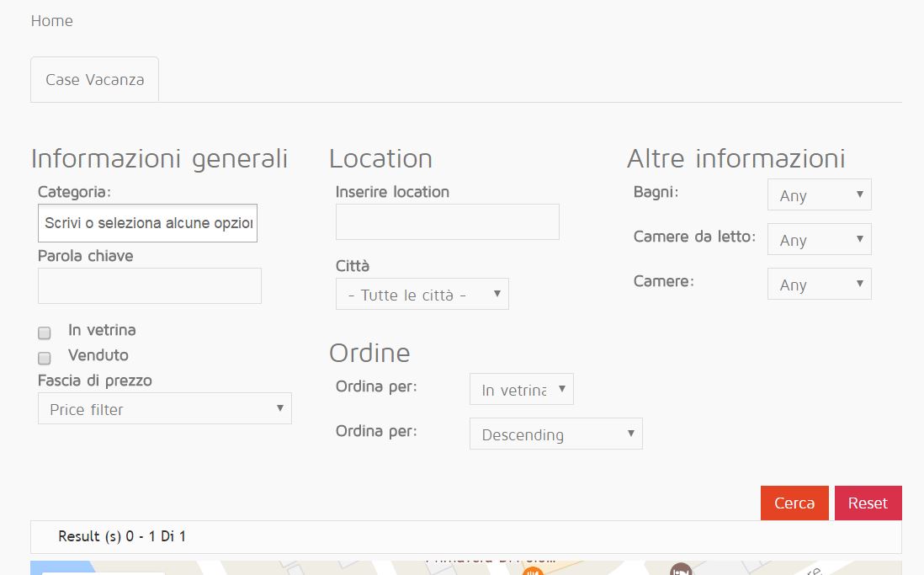Open the sort field dropdown showing In vetrina
Screen dimensions: 924x575
click(522, 389)
